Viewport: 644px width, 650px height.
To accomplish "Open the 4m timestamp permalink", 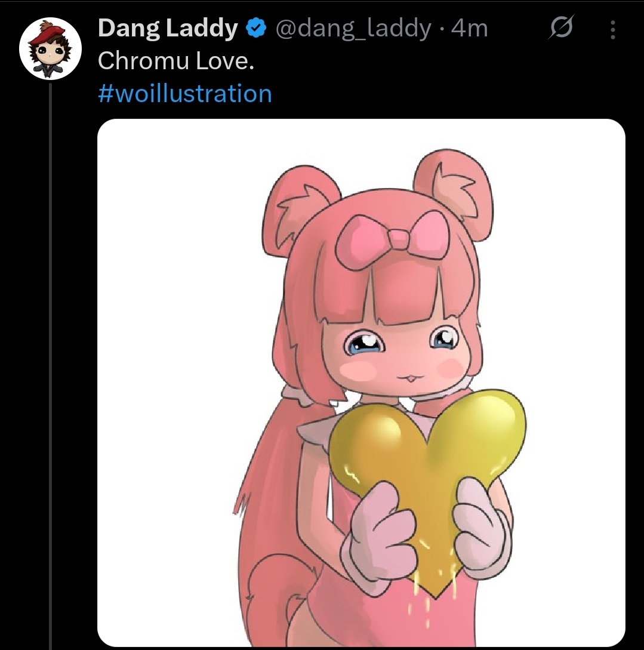I will point(469,29).
